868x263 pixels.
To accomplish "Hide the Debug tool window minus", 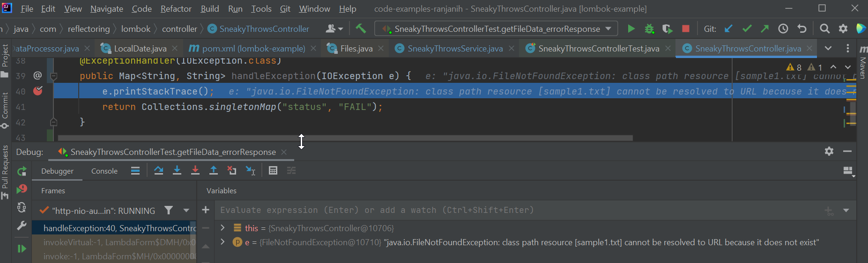I will pyautogui.click(x=847, y=151).
